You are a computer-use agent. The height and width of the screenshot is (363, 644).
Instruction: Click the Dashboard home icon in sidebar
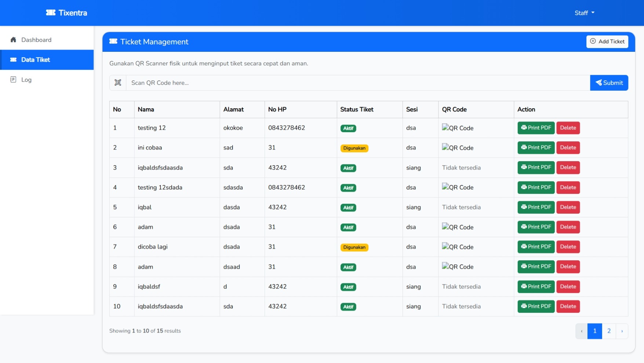coord(13,40)
